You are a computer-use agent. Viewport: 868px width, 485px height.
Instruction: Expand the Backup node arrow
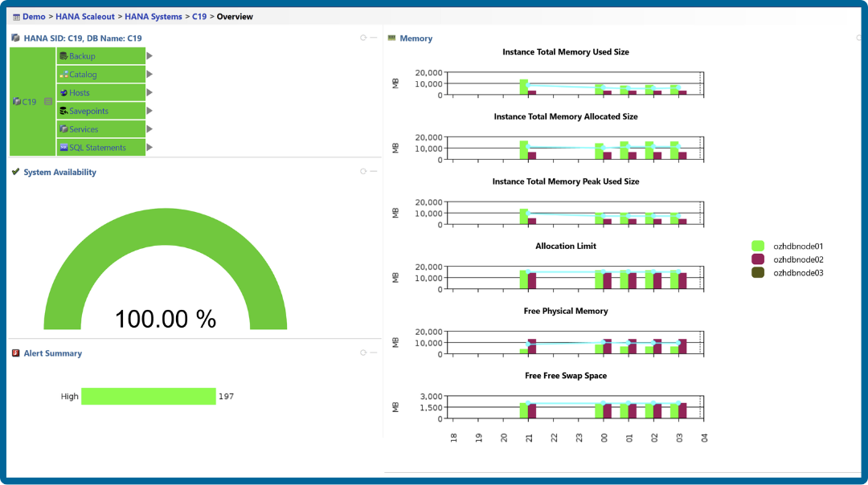coord(149,56)
